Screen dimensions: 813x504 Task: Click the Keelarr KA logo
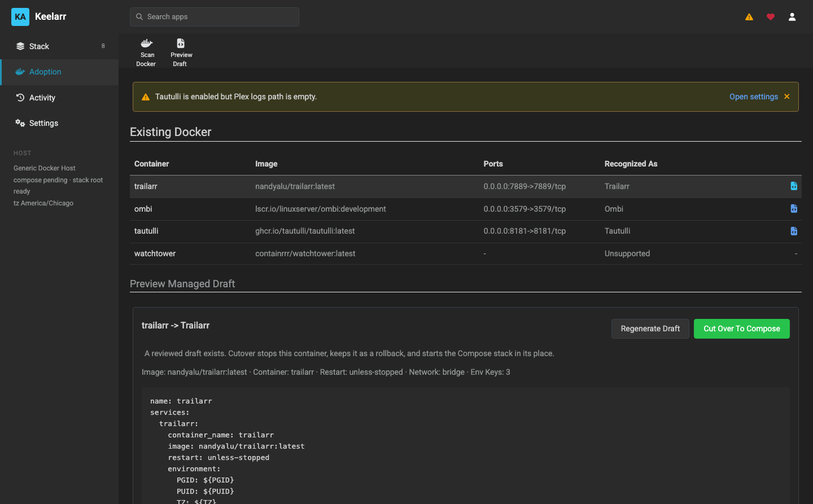tap(20, 17)
